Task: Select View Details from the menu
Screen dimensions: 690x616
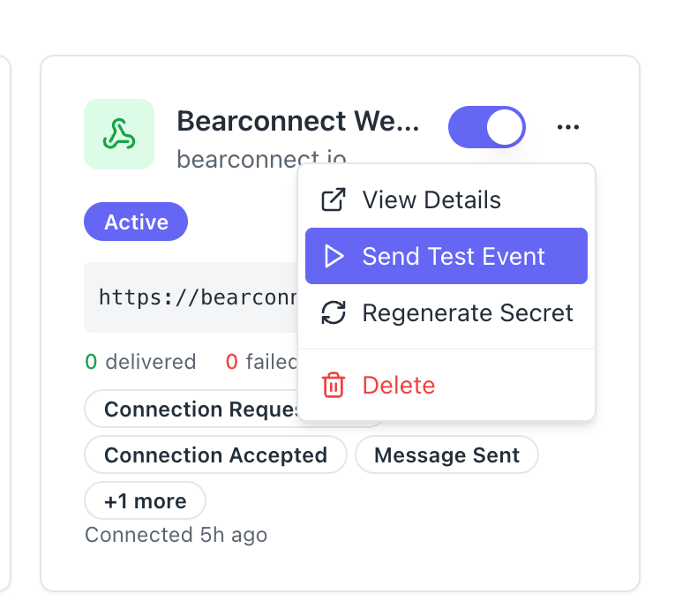Action: [431, 199]
